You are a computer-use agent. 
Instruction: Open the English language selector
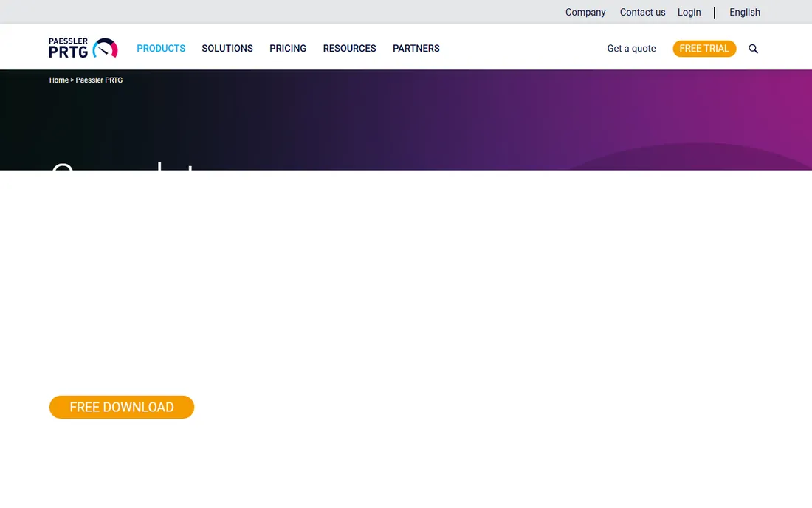tap(745, 12)
